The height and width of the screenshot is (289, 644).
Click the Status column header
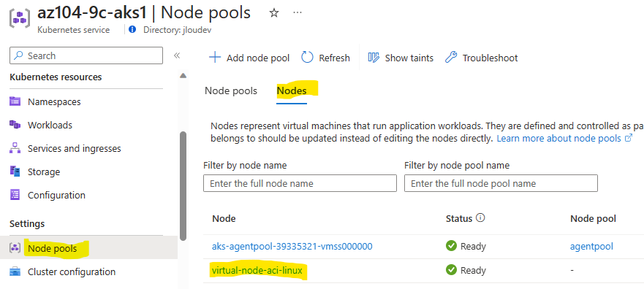pyautogui.click(x=459, y=218)
